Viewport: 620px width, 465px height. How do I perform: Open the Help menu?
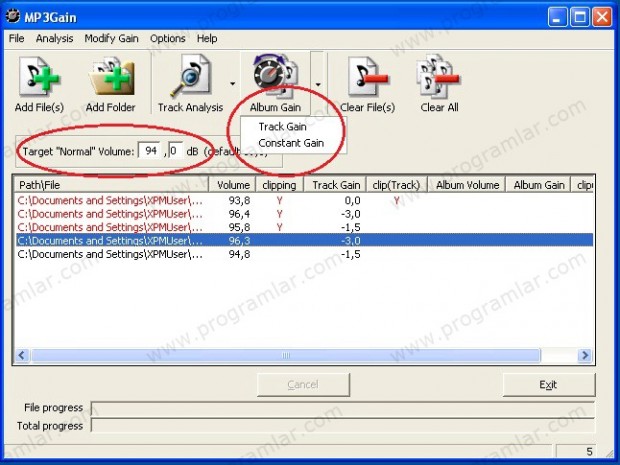[207, 38]
